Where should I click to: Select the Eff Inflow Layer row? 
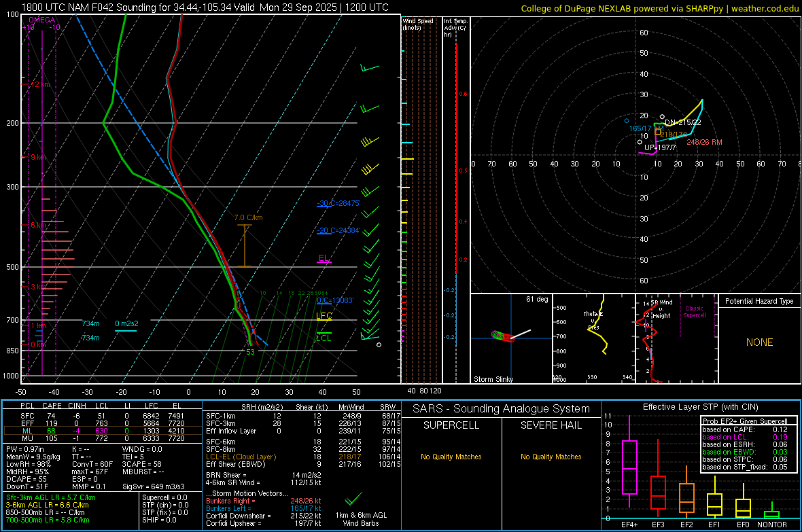[303, 431]
